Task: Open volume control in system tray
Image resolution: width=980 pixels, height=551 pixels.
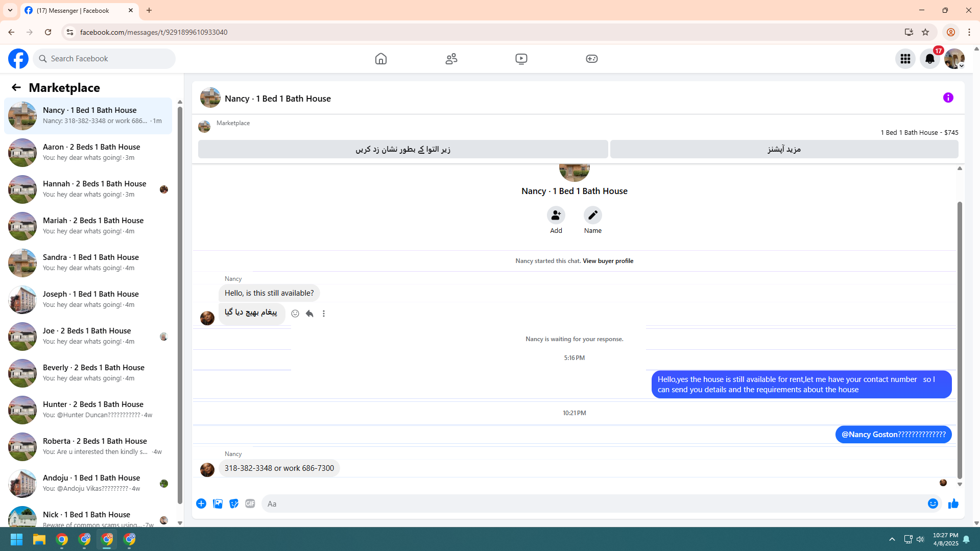Action: pyautogui.click(x=920, y=539)
